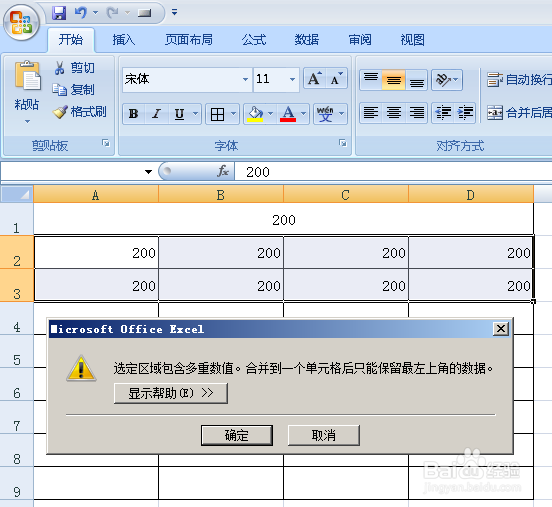
Task: Select column A header
Action: coord(96,195)
